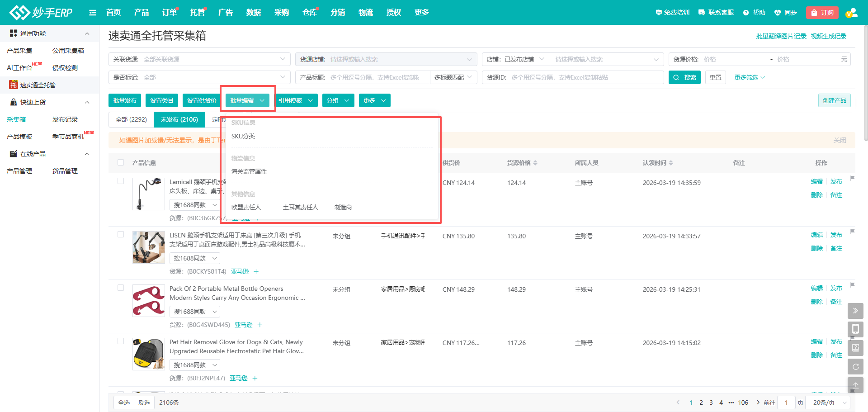Type in the page number input field

(786, 402)
